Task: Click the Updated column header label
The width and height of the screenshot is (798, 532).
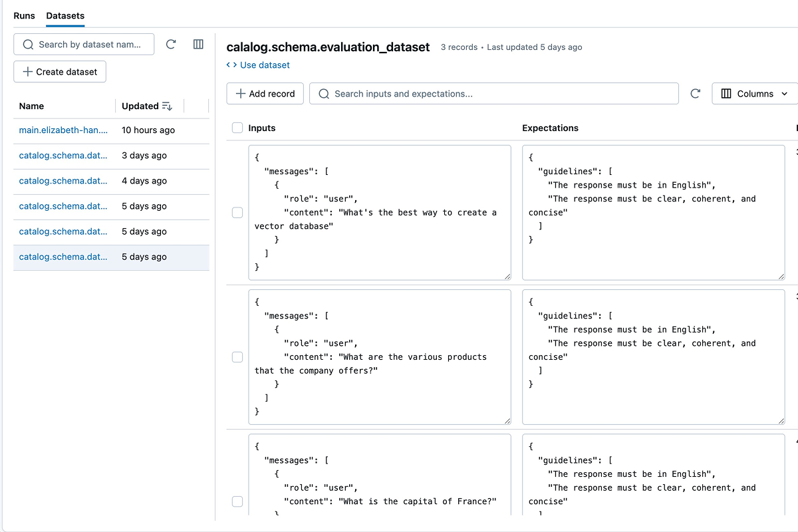Action: click(x=140, y=106)
